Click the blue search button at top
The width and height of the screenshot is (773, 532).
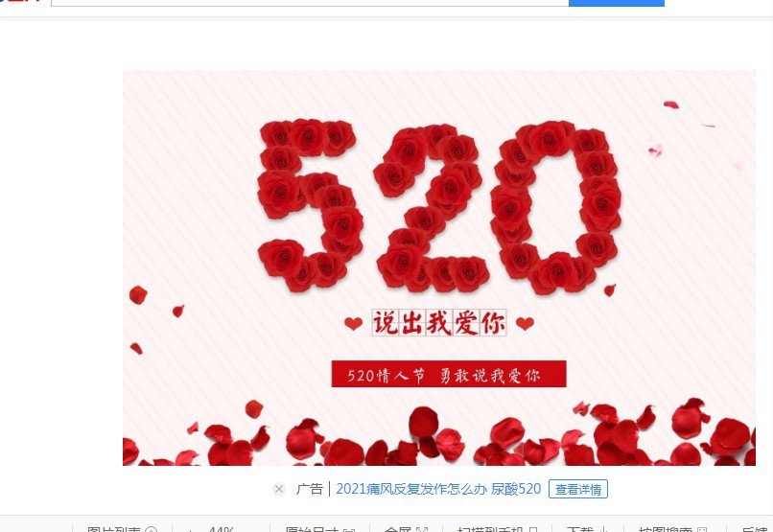click(617, 3)
